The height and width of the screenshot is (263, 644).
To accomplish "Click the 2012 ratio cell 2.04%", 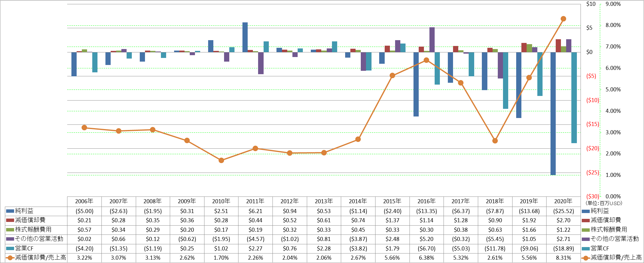I will coord(290,258).
